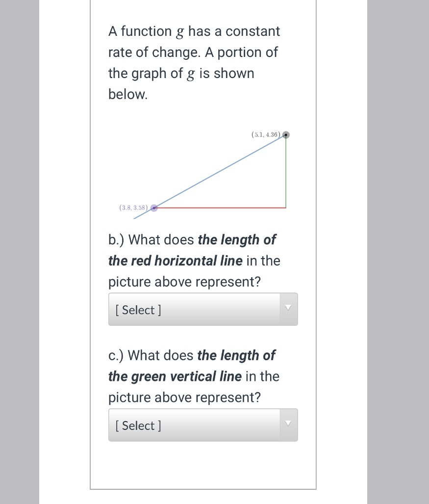Image resolution: width=429 pixels, height=504 pixels.
Task: Open the answer dropdown for question c
Action: point(202,425)
